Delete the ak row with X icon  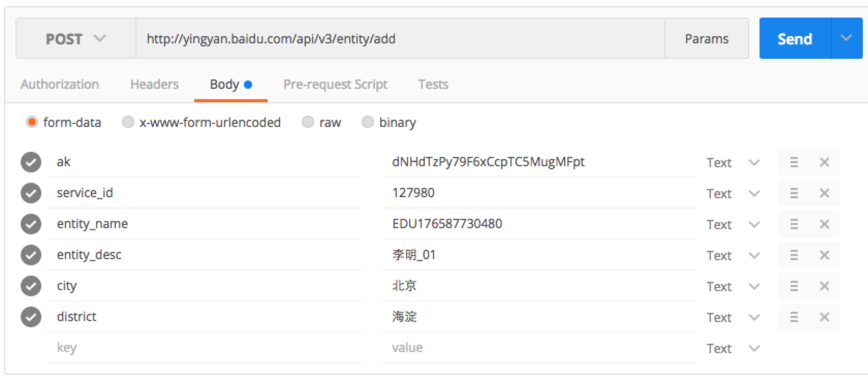(824, 162)
